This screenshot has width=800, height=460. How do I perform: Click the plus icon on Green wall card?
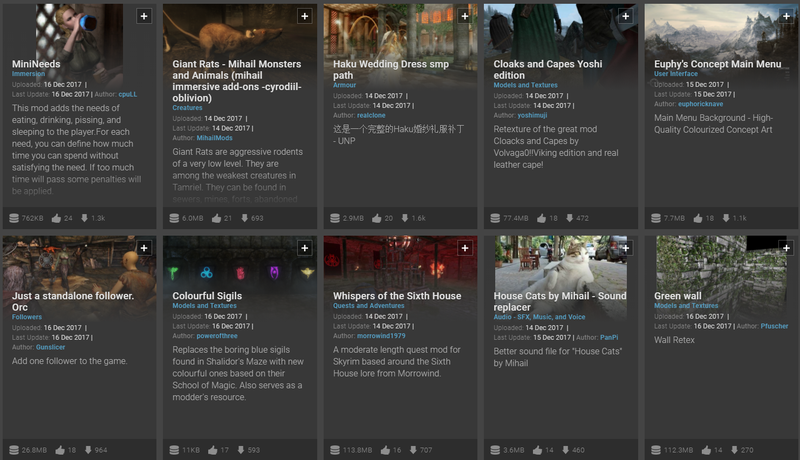click(x=786, y=248)
